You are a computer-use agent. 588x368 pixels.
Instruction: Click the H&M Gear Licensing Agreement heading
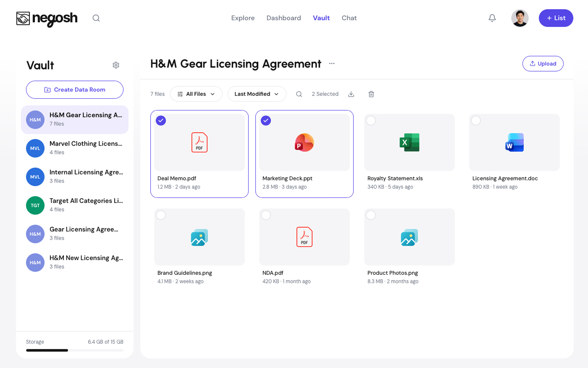tap(236, 64)
